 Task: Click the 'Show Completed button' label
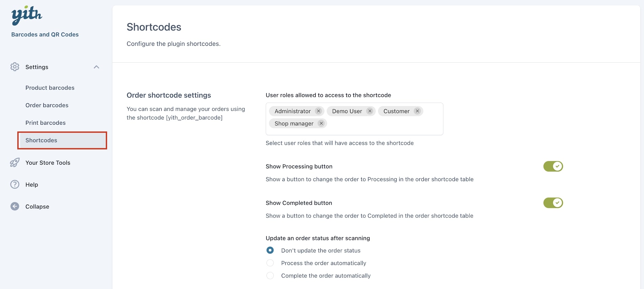click(299, 203)
